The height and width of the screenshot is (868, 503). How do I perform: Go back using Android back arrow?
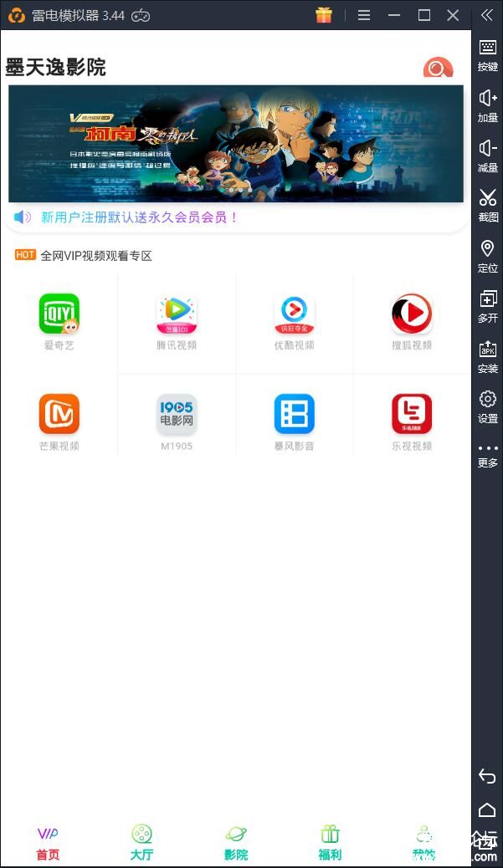pyautogui.click(x=487, y=775)
